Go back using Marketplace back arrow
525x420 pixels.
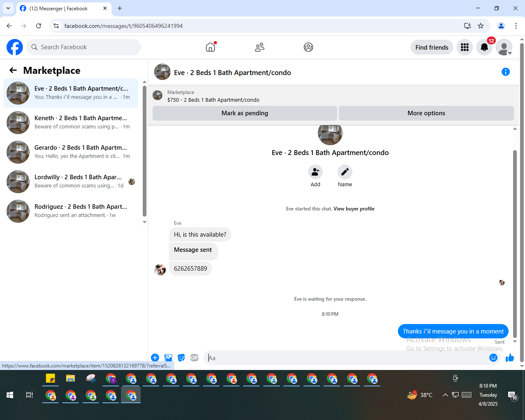[13, 70]
